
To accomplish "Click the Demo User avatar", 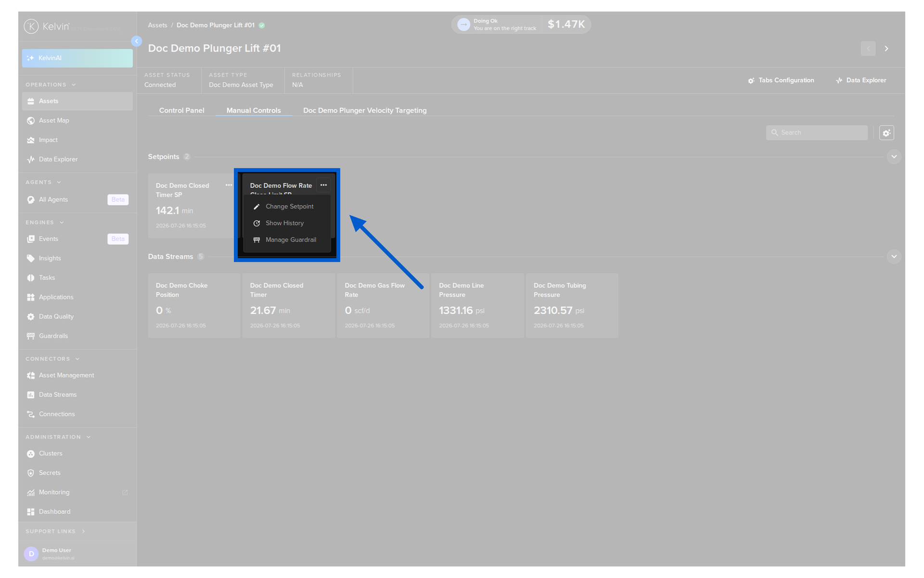I will tap(31, 554).
